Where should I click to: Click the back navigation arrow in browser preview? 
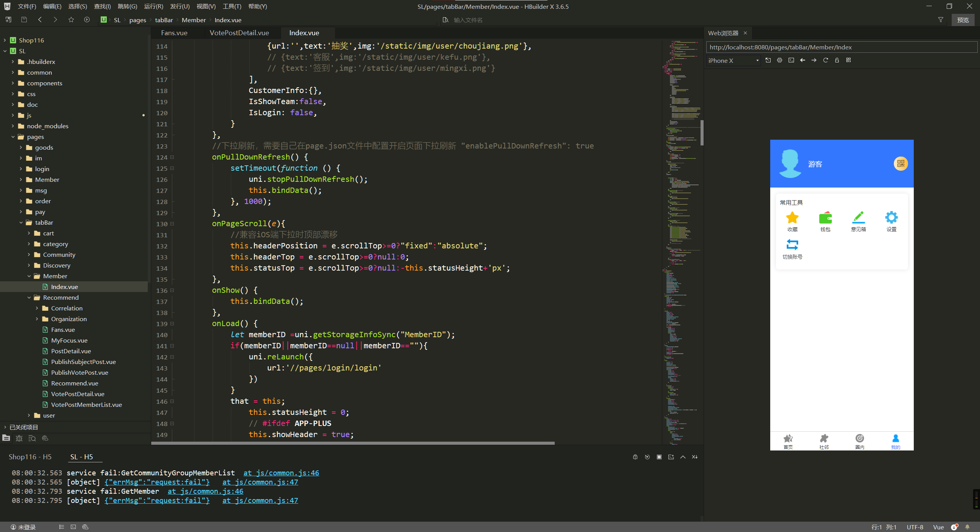point(801,61)
